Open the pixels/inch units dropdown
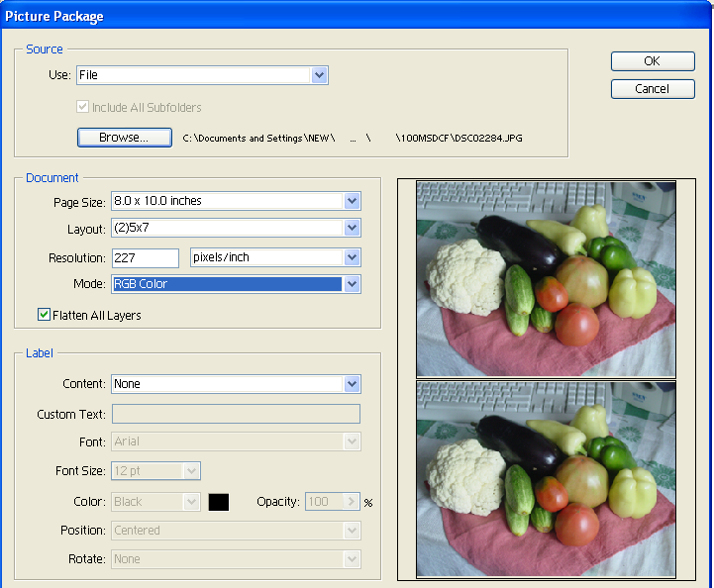The width and height of the screenshot is (714, 588). pyautogui.click(x=275, y=257)
